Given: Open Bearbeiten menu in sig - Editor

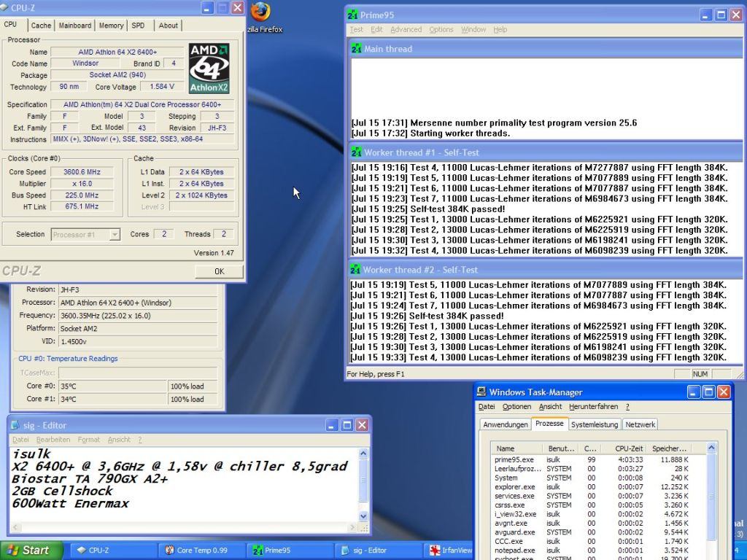Looking at the screenshot, I should pyautogui.click(x=53, y=440).
